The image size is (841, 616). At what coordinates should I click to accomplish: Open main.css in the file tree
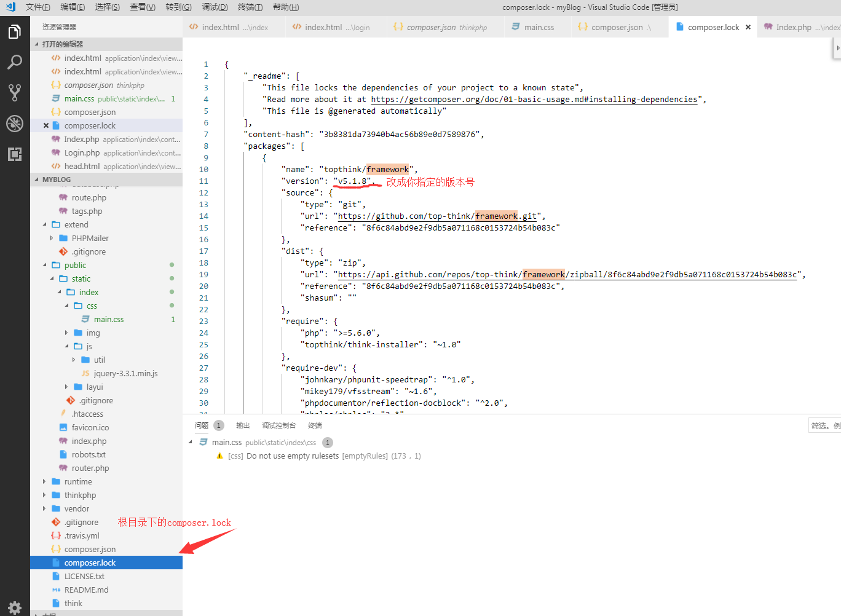coord(106,319)
